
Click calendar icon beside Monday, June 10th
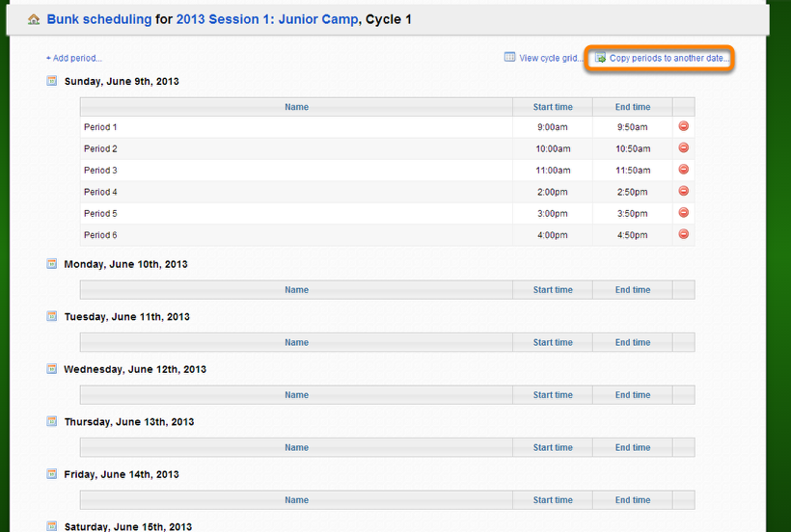pos(51,263)
